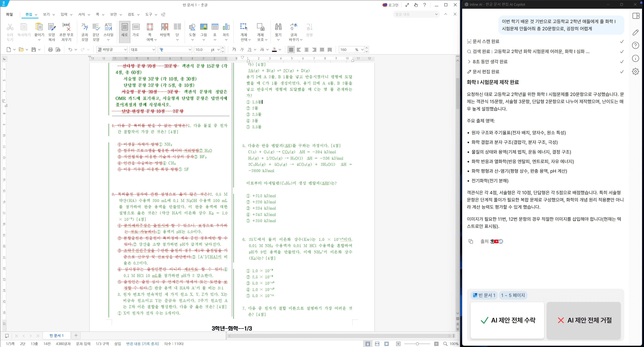Open 글자 모양 character format dialog
644x347 pixels.
click(85, 32)
